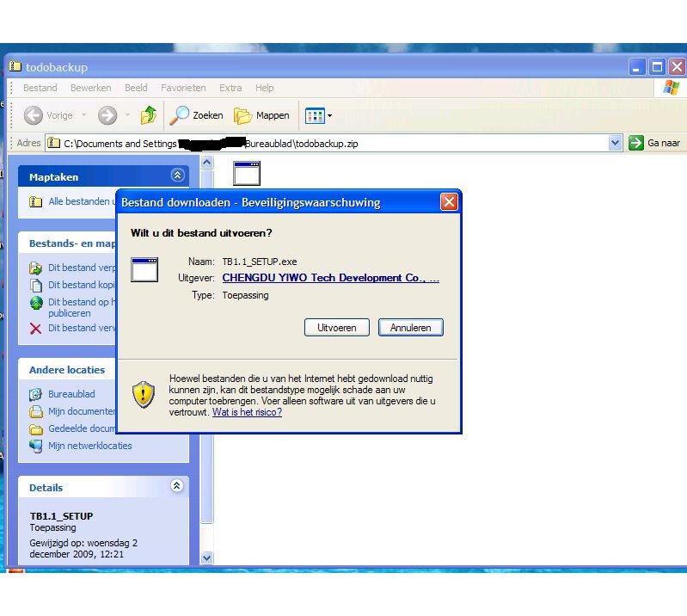The image size is (687, 616).
Task: Expand the address bar dropdown
Action: click(x=615, y=143)
